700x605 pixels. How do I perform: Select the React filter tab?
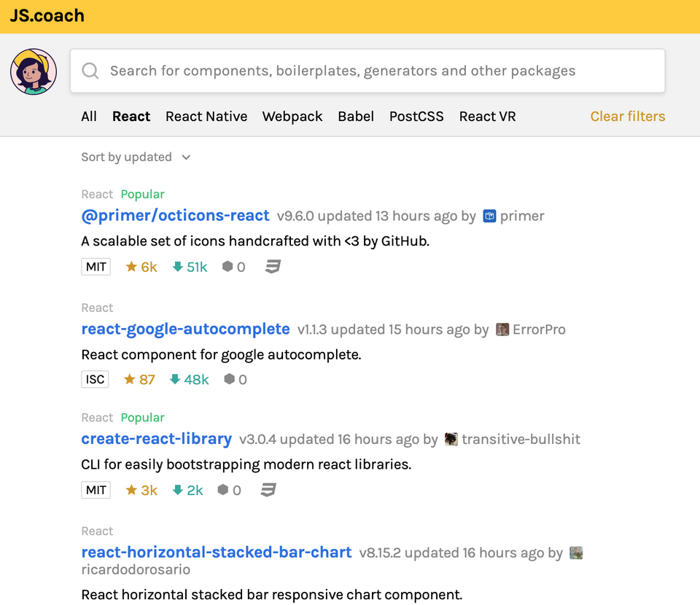[131, 117]
